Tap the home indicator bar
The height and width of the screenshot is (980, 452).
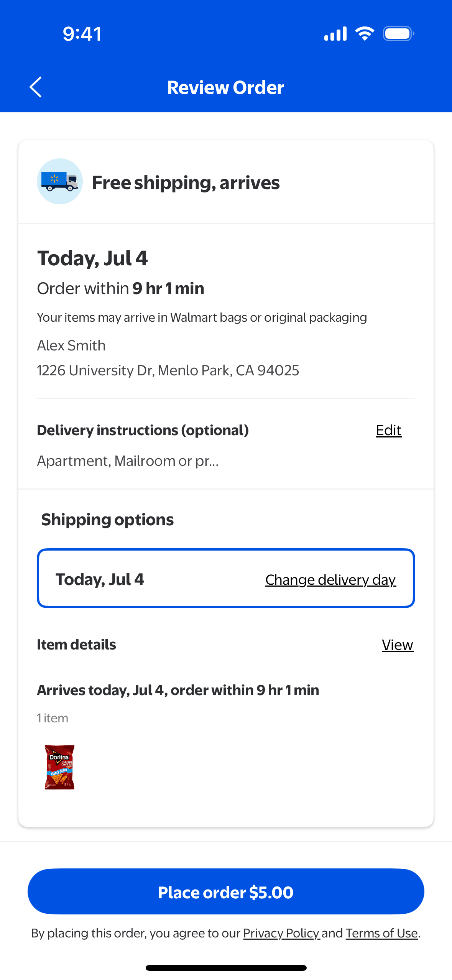pyautogui.click(x=226, y=968)
